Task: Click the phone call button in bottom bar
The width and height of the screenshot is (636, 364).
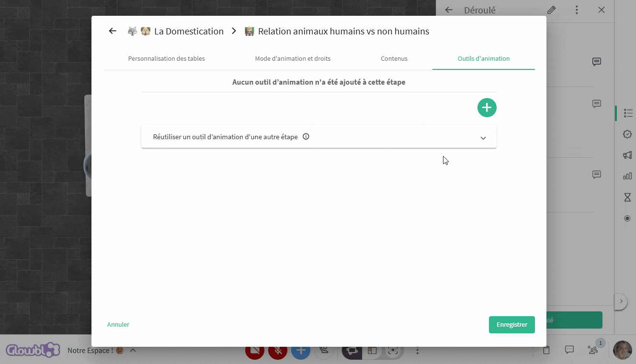Action: click(x=324, y=351)
